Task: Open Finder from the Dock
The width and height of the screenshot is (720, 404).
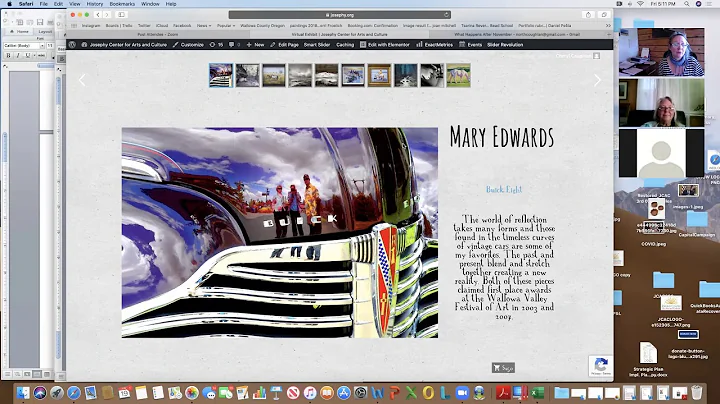Action: click(23, 393)
